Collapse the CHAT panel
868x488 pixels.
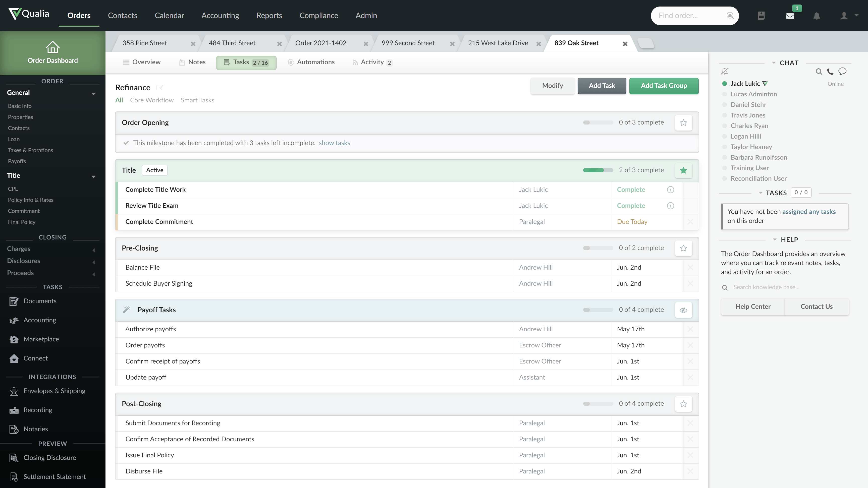pyautogui.click(x=774, y=63)
